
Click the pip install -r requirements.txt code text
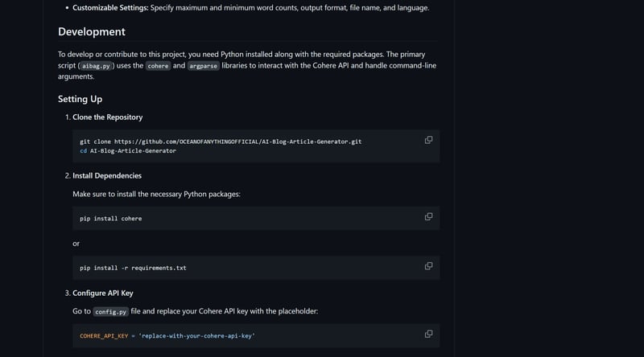click(133, 268)
